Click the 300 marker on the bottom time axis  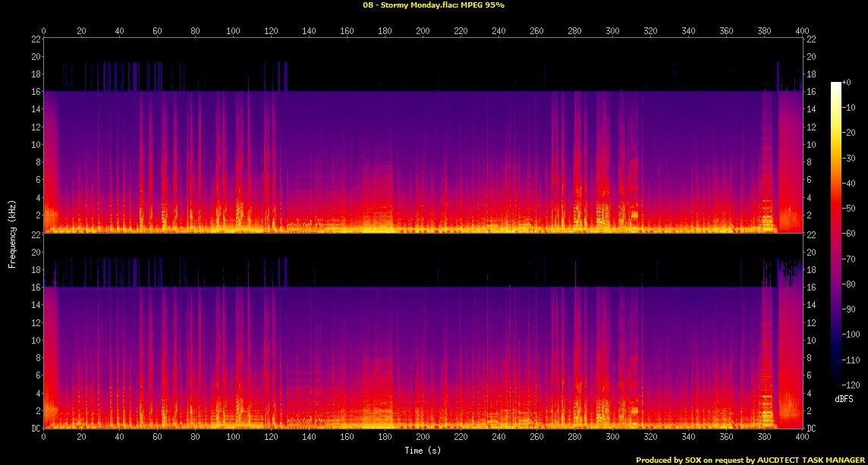612,438
